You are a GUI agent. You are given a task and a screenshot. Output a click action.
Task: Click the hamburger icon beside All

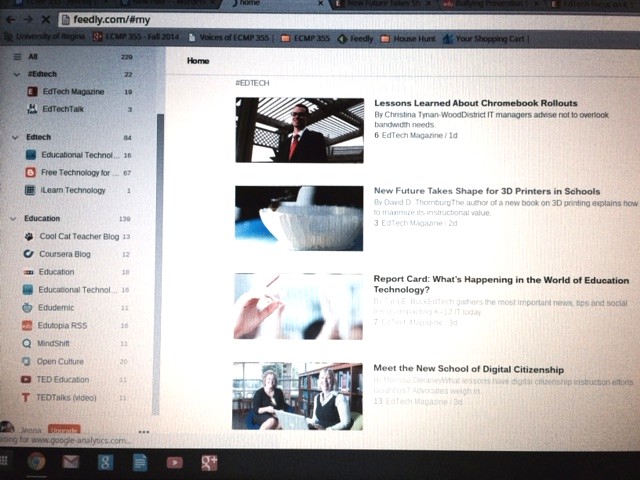pyautogui.click(x=17, y=57)
